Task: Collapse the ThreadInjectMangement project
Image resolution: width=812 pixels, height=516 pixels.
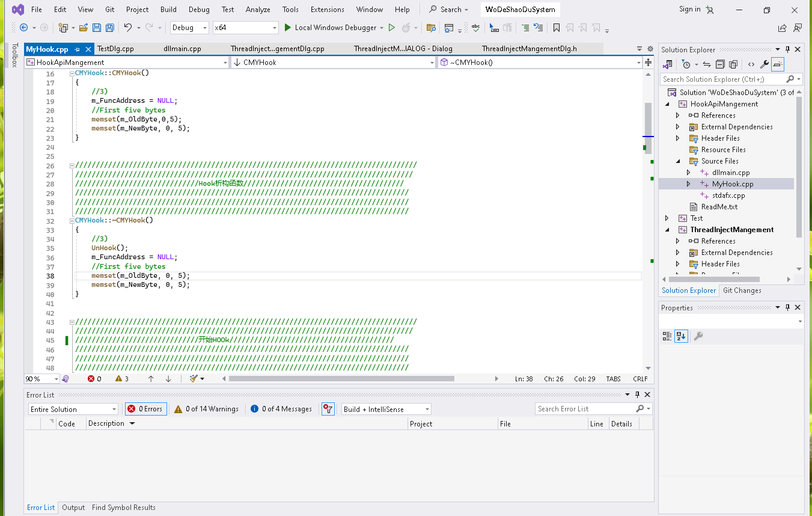Action: point(667,230)
